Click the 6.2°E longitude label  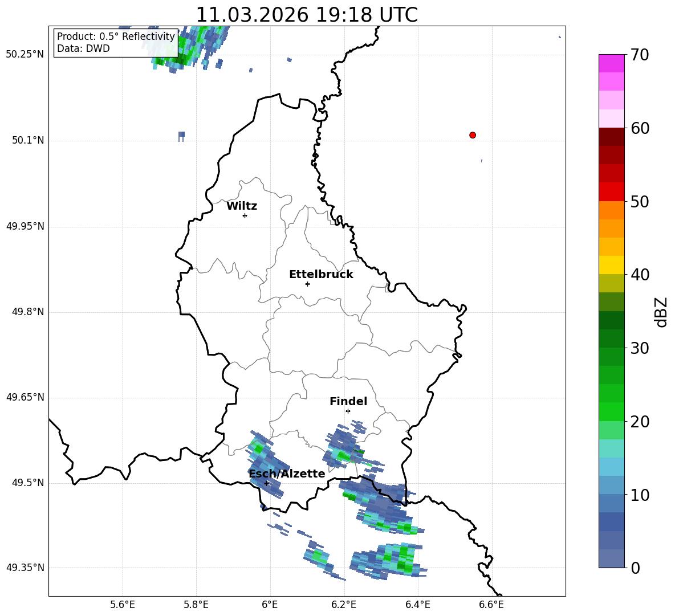pyautogui.click(x=344, y=605)
